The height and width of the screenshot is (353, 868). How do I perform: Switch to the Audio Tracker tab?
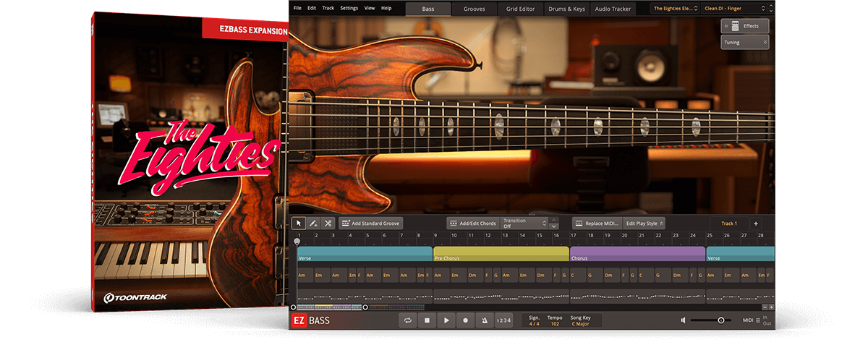pyautogui.click(x=613, y=9)
